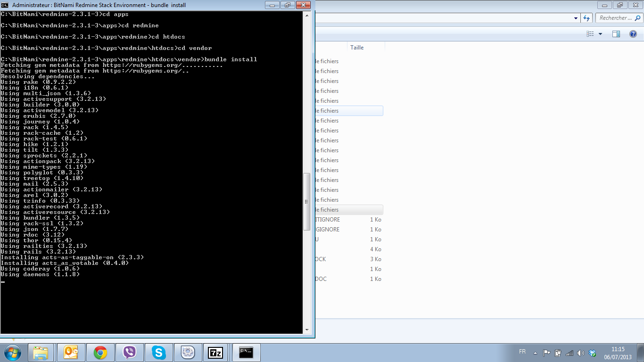The height and width of the screenshot is (362, 644).
Task: Click the line 'Using treetop (1.4.10)'
Action: pyautogui.click(x=42, y=178)
